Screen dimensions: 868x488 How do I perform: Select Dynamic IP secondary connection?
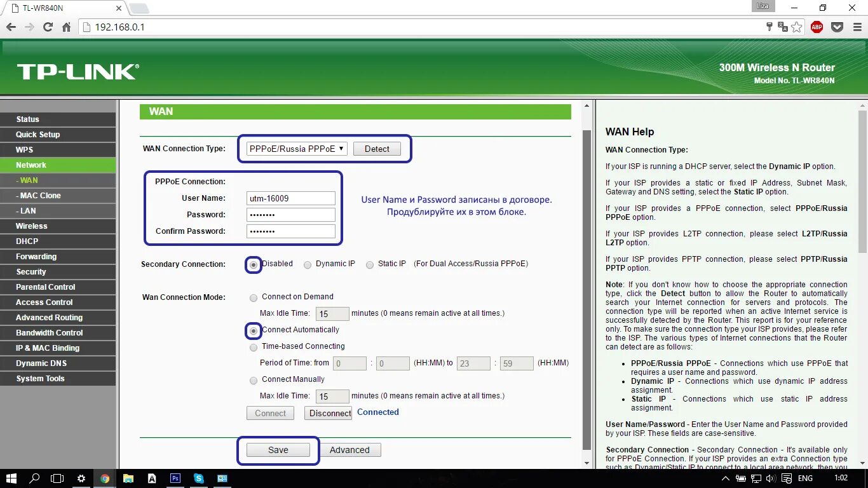pyautogui.click(x=308, y=264)
